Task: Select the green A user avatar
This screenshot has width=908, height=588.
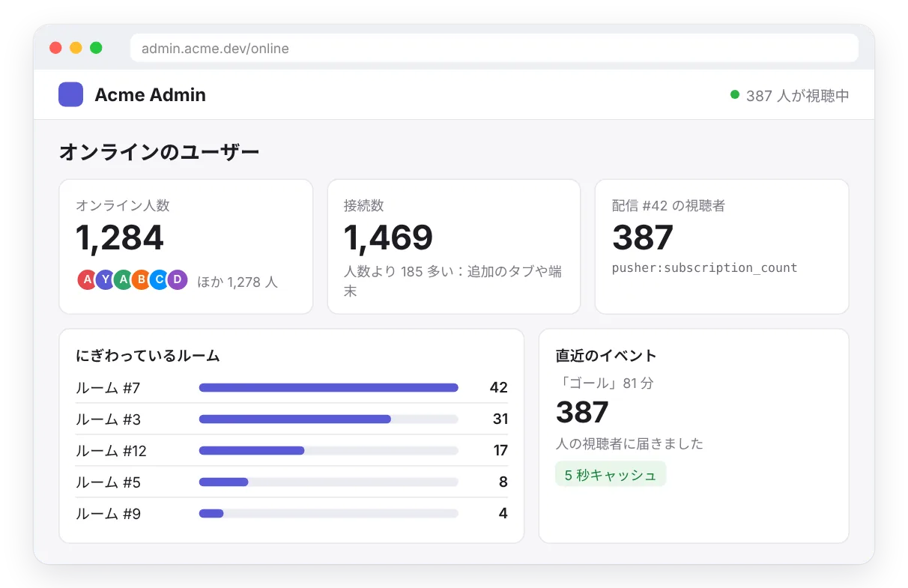Action: click(123, 280)
